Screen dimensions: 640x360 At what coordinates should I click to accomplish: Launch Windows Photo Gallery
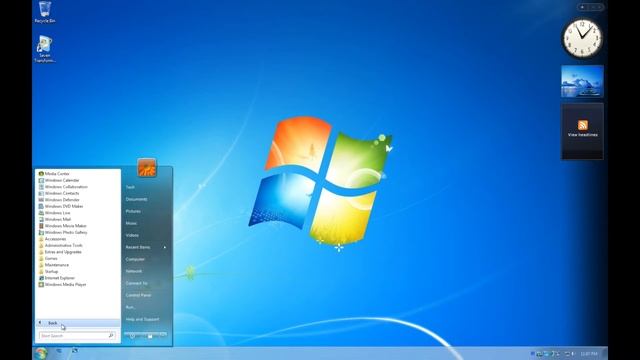click(63, 232)
